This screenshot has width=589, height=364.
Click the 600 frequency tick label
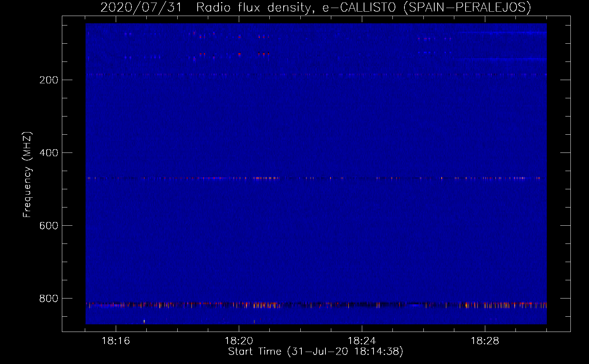[49, 226]
